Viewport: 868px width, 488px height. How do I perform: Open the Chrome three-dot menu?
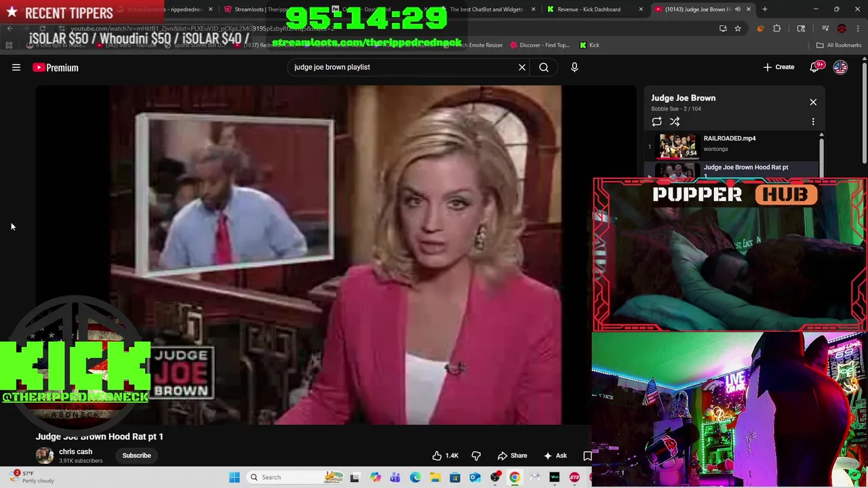(x=858, y=28)
